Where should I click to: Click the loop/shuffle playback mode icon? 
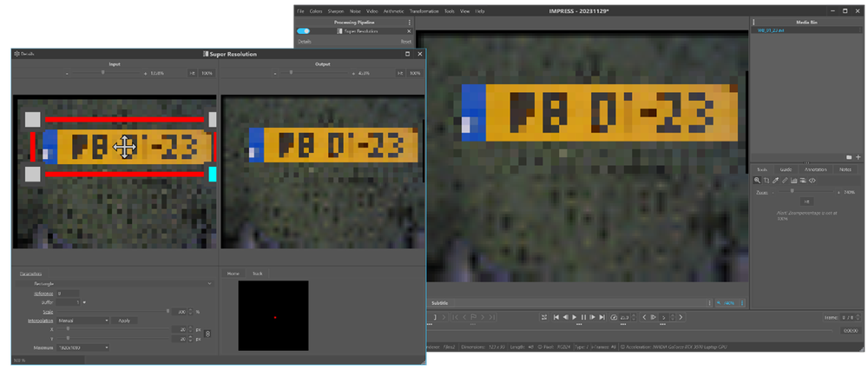tap(544, 317)
